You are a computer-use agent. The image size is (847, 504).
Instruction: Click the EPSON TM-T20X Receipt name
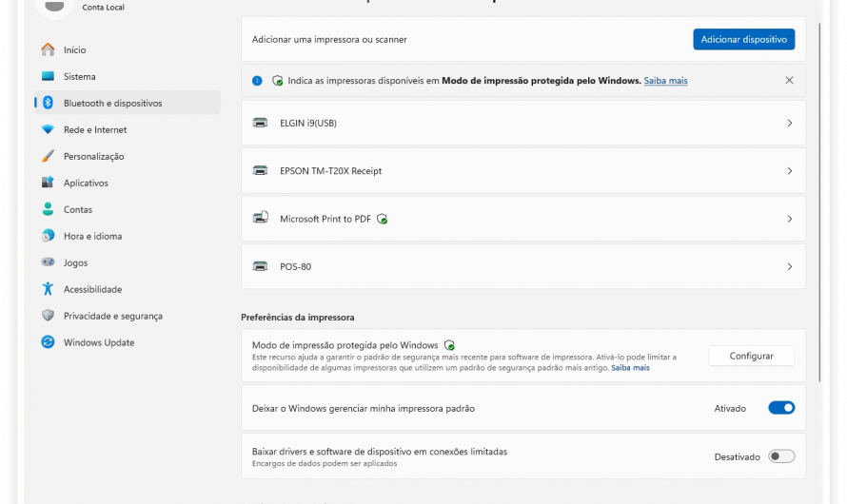tap(330, 171)
